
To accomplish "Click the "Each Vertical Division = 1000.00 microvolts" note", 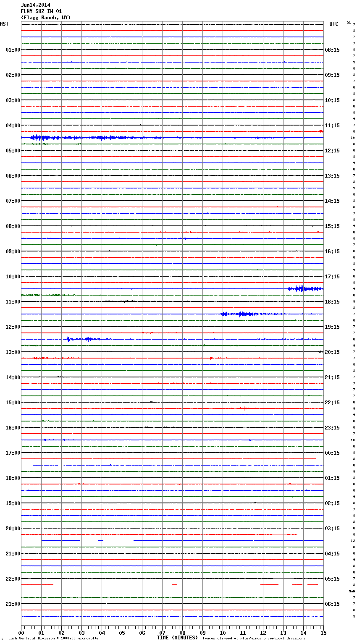I will [53, 639].
